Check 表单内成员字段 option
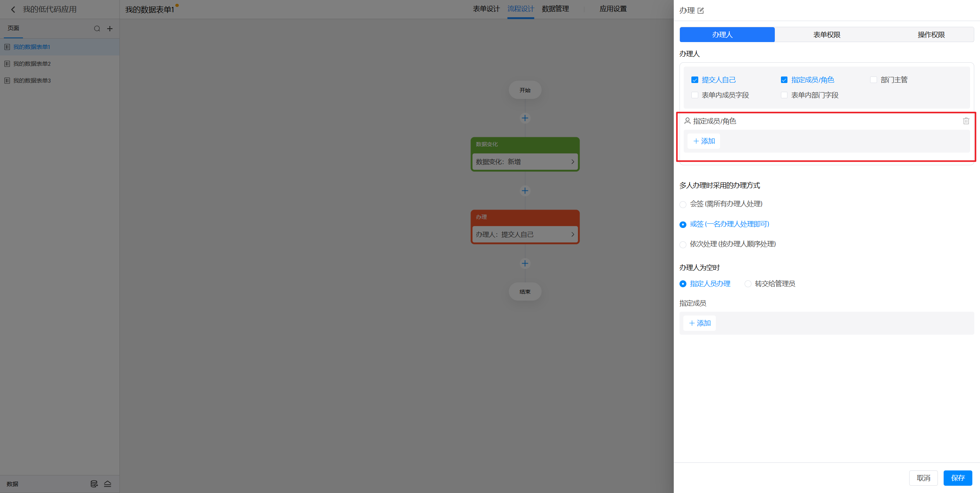 point(695,95)
